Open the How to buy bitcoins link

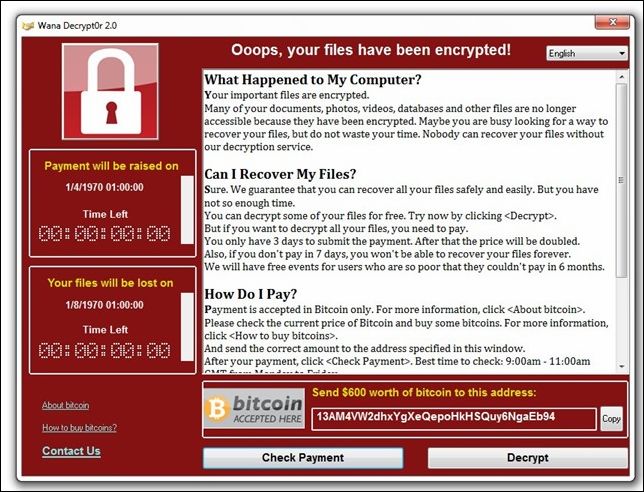[x=79, y=428]
